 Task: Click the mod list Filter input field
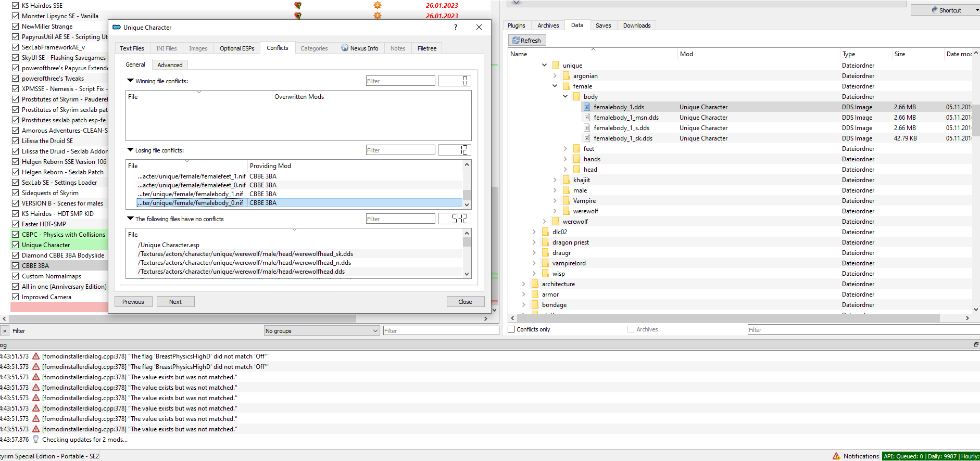click(441, 331)
